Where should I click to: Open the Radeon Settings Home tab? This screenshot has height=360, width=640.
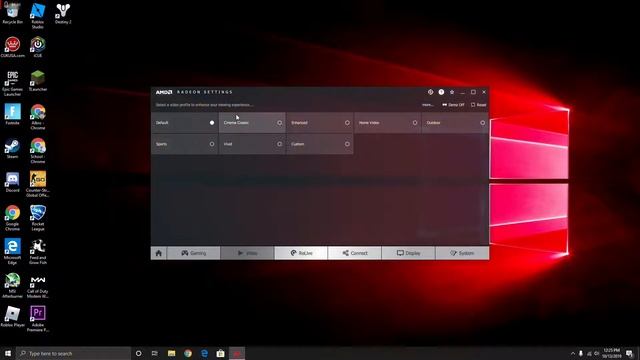(159, 253)
